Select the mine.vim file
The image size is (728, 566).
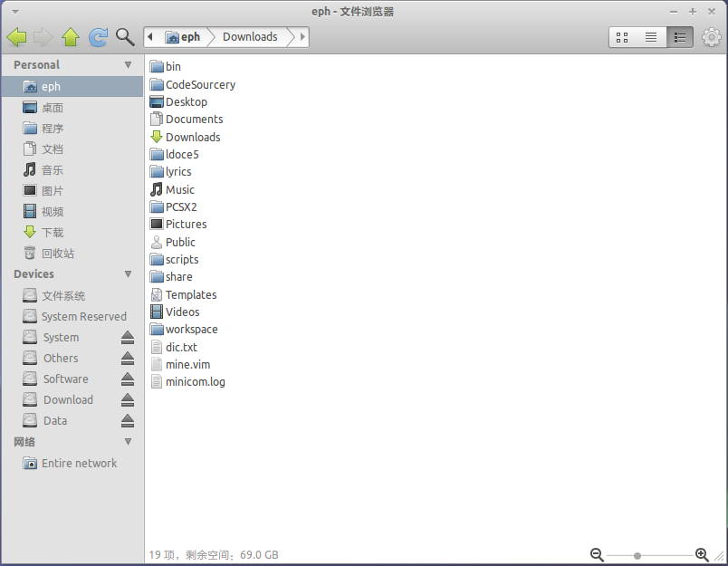(x=180, y=364)
